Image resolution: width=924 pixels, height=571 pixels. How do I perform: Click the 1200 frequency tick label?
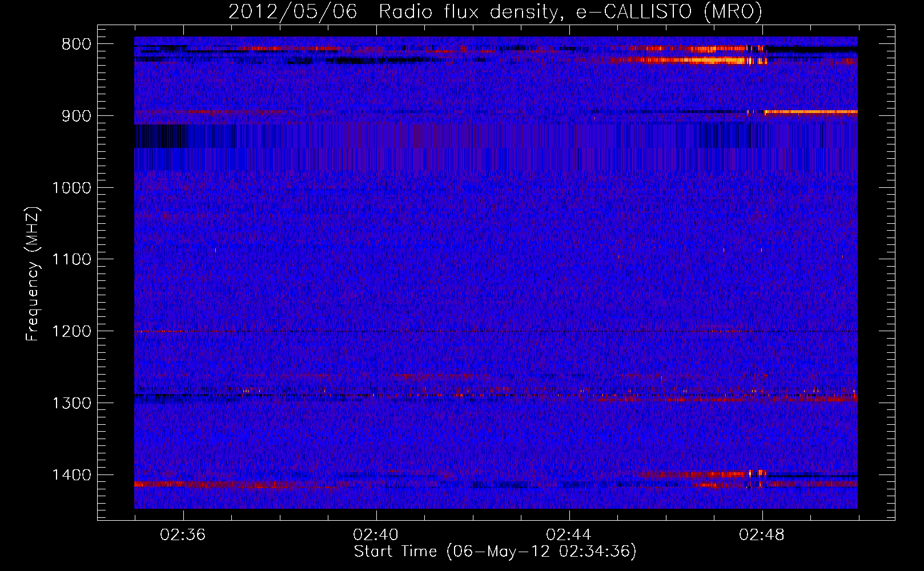(x=71, y=332)
